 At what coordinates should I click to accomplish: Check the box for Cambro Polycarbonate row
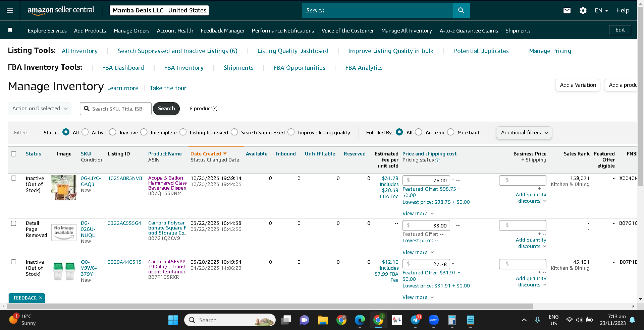point(14,223)
